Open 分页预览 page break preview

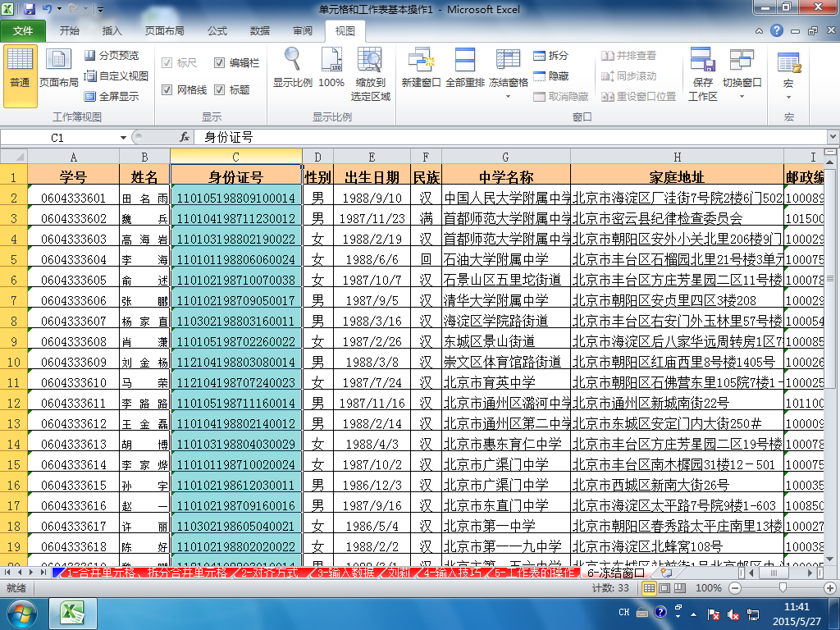(112, 55)
